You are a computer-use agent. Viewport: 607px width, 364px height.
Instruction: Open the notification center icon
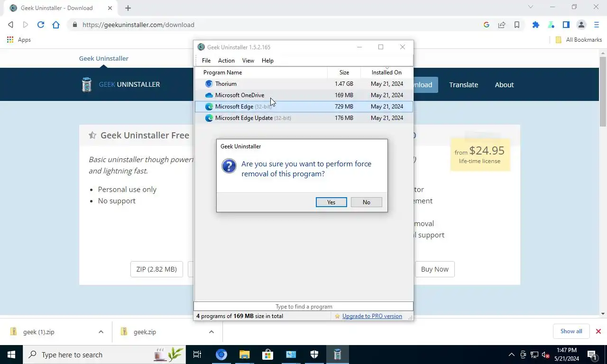point(592,355)
